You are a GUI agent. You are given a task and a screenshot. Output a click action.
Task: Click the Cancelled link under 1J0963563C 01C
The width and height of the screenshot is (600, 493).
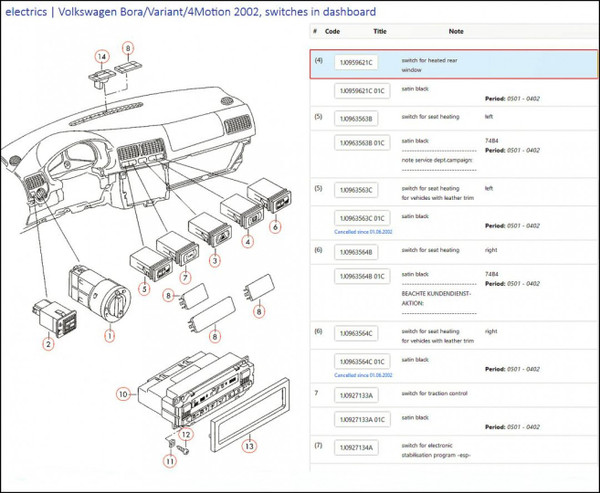pyautogui.click(x=366, y=232)
